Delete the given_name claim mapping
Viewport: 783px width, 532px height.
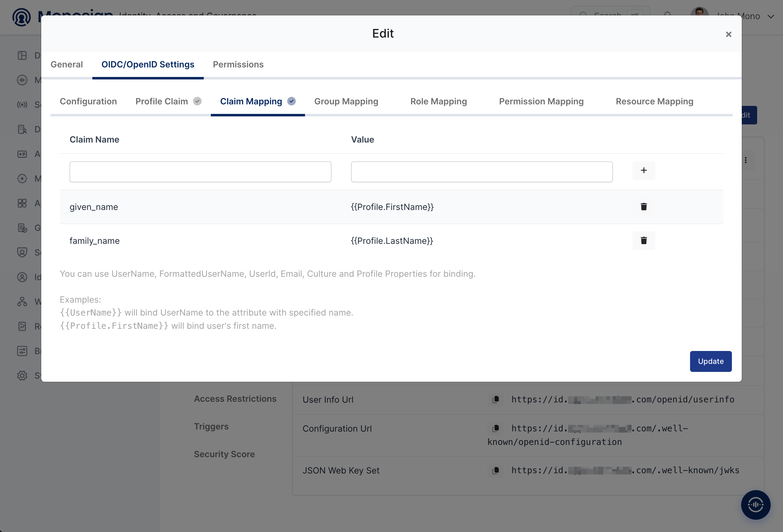(644, 207)
